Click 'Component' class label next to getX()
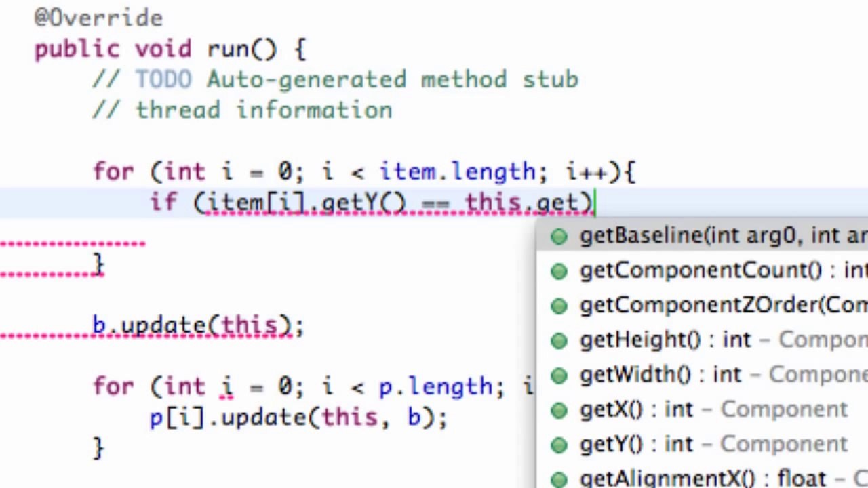868x488 pixels. click(784, 409)
